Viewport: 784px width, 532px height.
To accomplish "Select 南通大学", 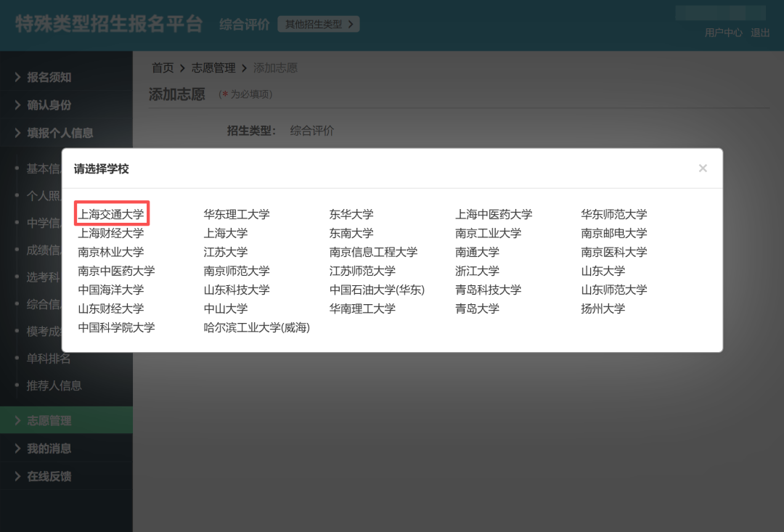I will tap(477, 252).
